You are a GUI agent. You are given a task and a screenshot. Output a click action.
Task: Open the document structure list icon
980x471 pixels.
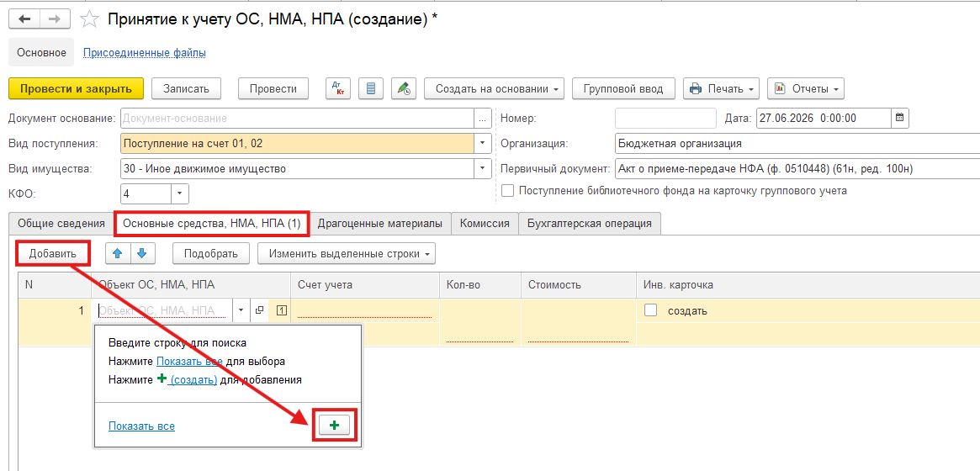[371, 88]
